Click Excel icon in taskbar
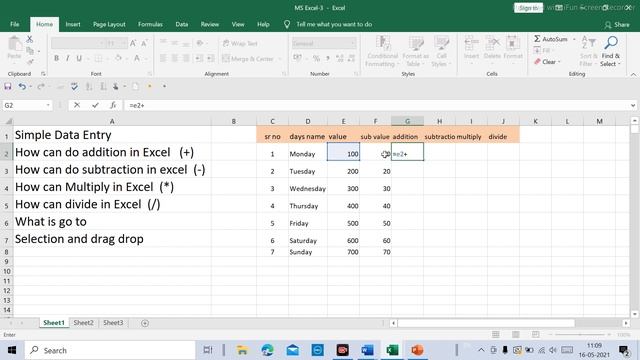The height and width of the screenshot is (360, 640). coord(392,350)
